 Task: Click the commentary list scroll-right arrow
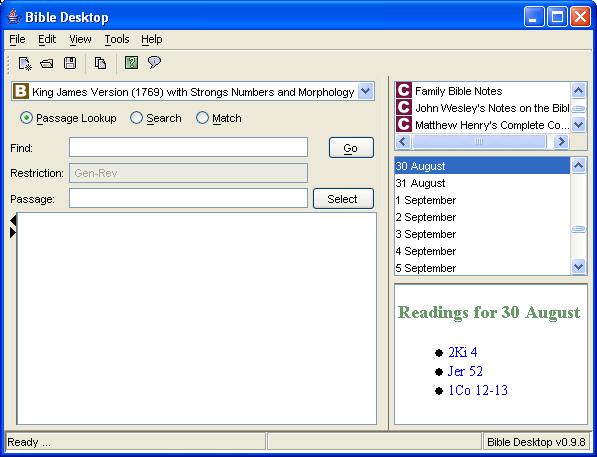[x=561, y=142]
